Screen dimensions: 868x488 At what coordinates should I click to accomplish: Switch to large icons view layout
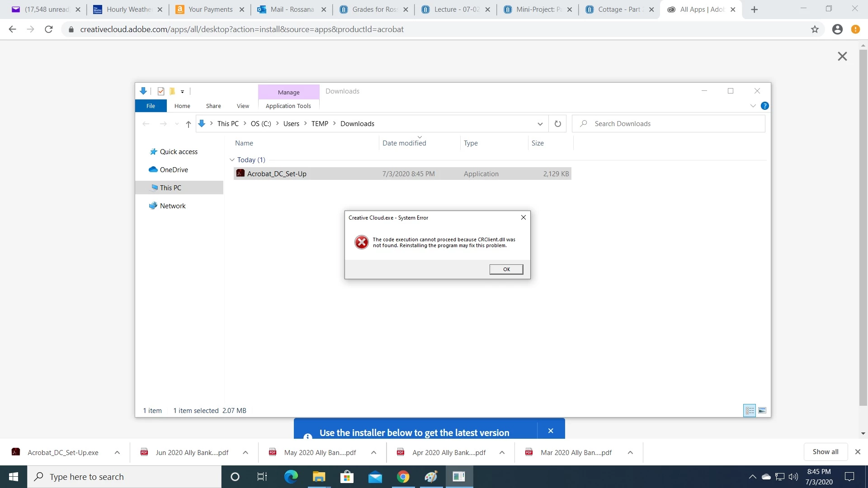(x=762, y=410)
